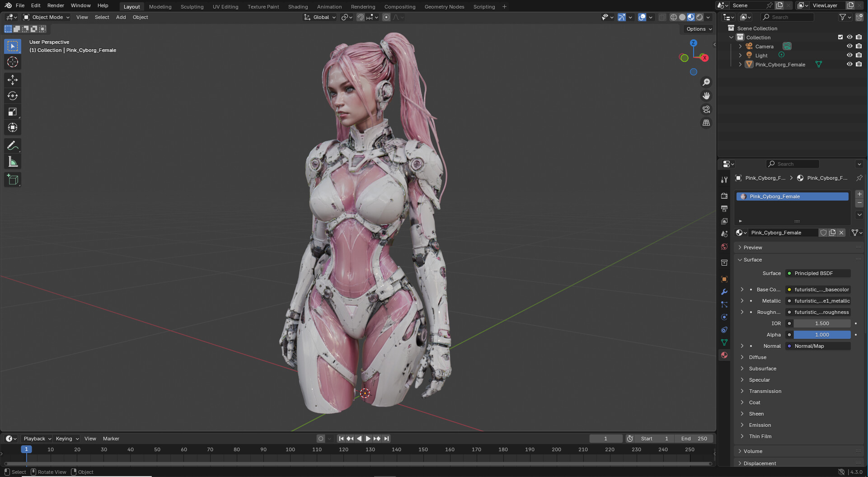This screenshot has width=868, height=477.
Task: Choose the Annotate tool
Action: tap(13, 145)
